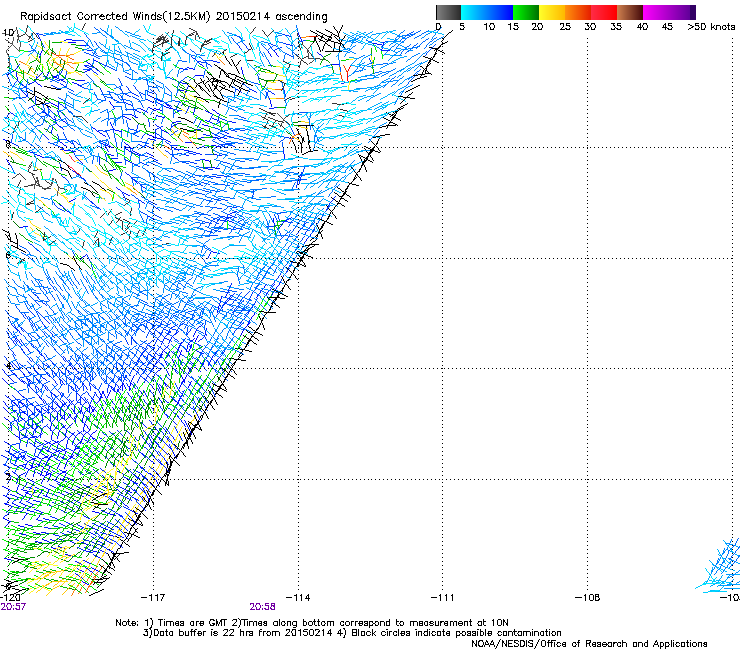Click the dark purple 45-50 knots legend segment
The height and width of the screenshot is (650, 740).
point(682,12)
